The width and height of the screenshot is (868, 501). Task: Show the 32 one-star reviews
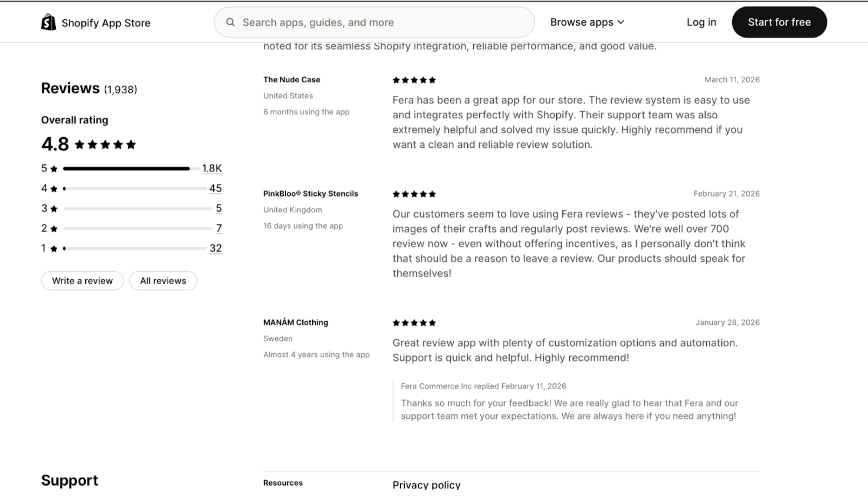(216, 248)
